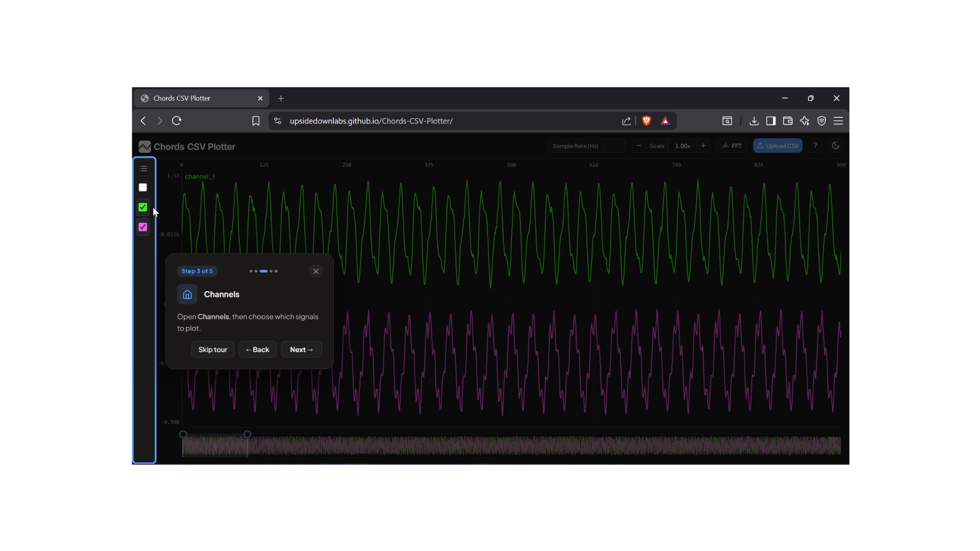Image resolution: width=980 pixels, height=551 pixels.
Task: Go back to previous tour step
Action: (257, 349)
